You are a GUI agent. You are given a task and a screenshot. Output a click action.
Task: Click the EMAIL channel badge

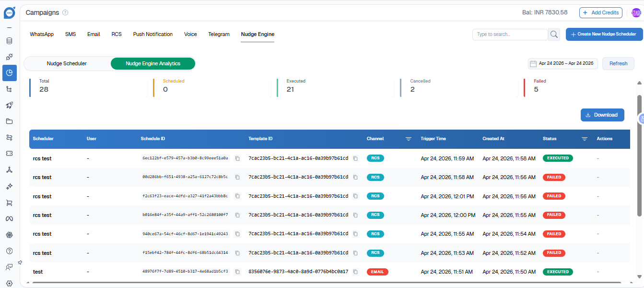pos(377,272)
